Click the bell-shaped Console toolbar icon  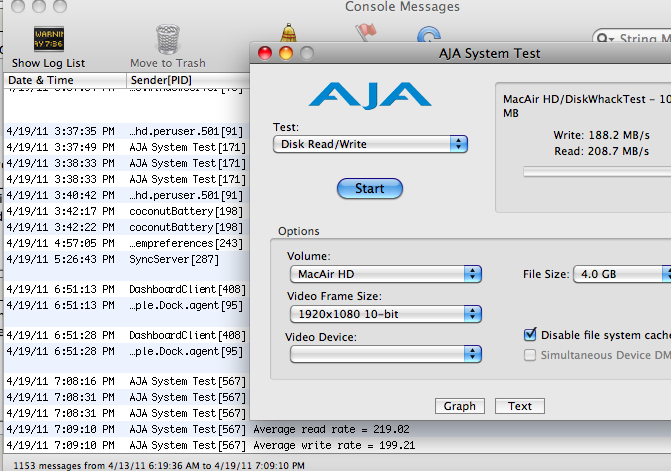[x=289, y=32]
